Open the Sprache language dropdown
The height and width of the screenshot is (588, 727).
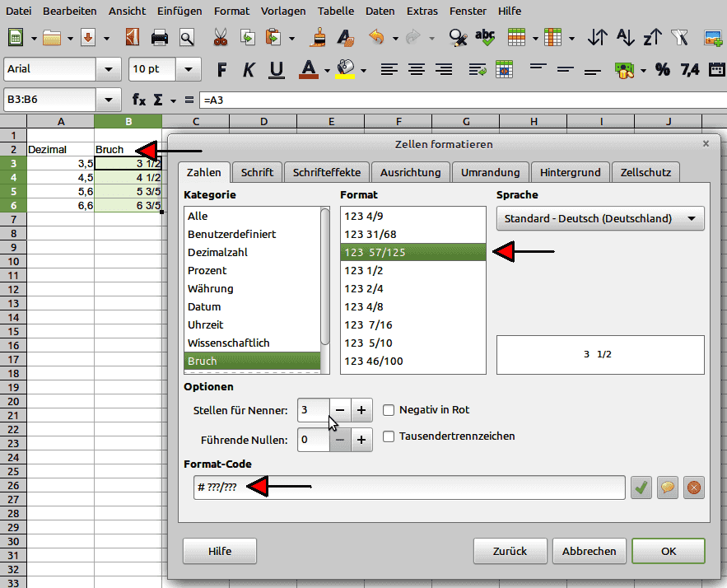600,218
